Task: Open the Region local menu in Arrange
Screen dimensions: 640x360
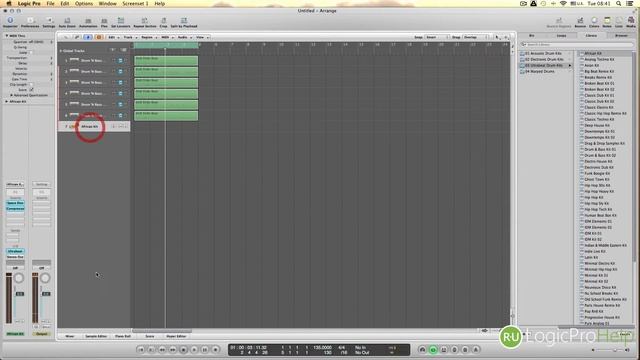Action: point(149,37)
